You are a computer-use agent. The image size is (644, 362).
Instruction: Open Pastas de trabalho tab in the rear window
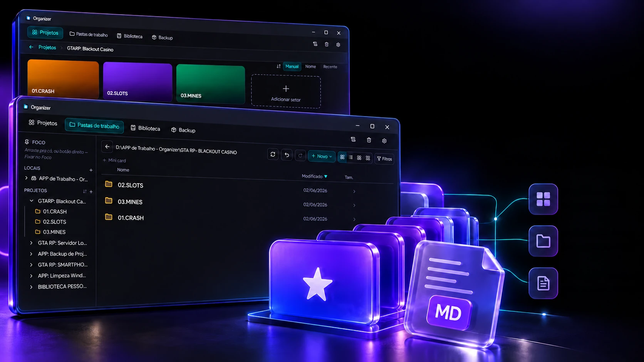[89, 34]
